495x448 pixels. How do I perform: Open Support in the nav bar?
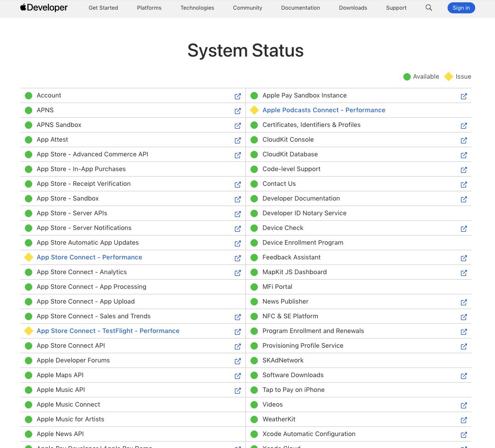point(396,7)
